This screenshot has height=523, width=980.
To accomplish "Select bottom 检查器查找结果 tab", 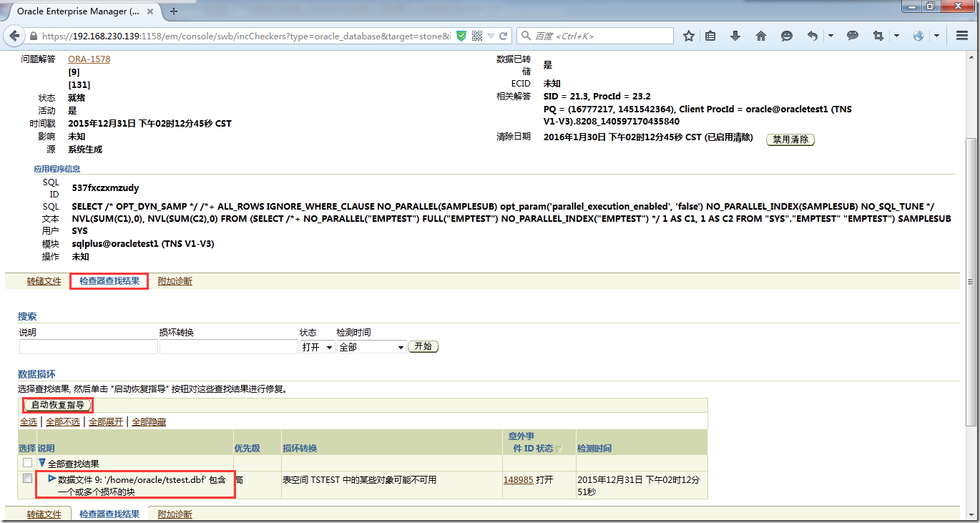I will pyautogui.click(x=109, y=514).
